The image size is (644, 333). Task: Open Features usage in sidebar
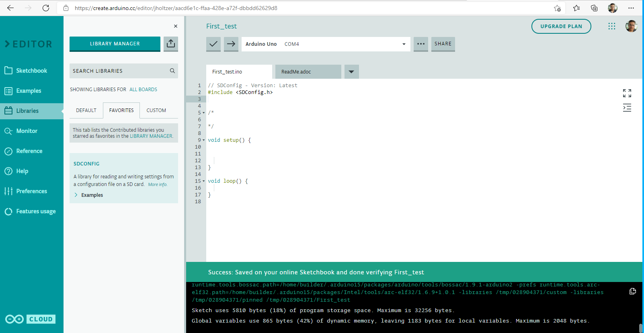[x=32, y=211]
